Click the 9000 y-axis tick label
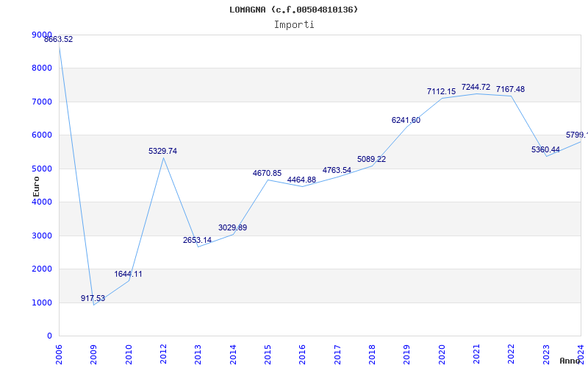588x368 pixels. [42, 35]
